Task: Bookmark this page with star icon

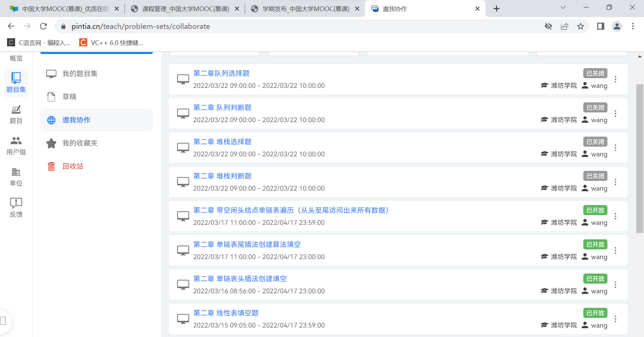Action: (581, 26)
